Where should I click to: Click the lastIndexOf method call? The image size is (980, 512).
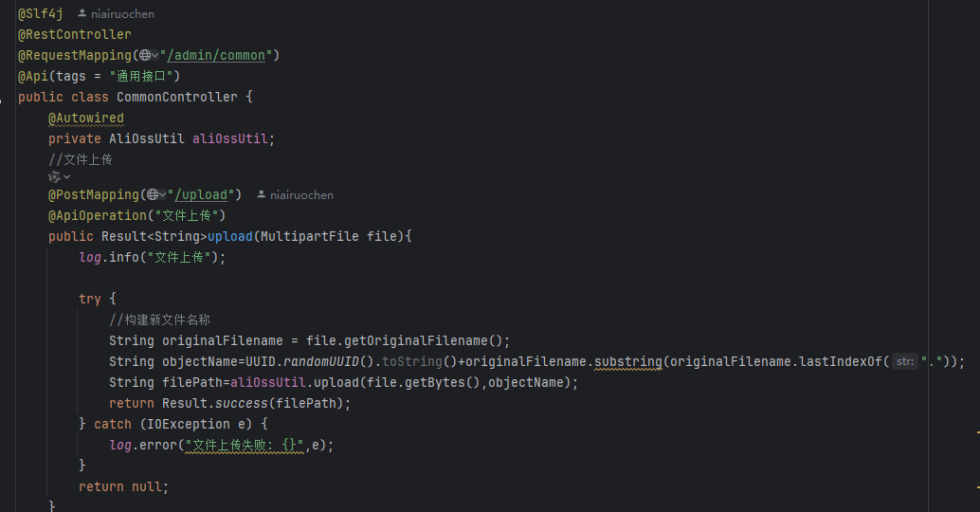coord(841,361)
